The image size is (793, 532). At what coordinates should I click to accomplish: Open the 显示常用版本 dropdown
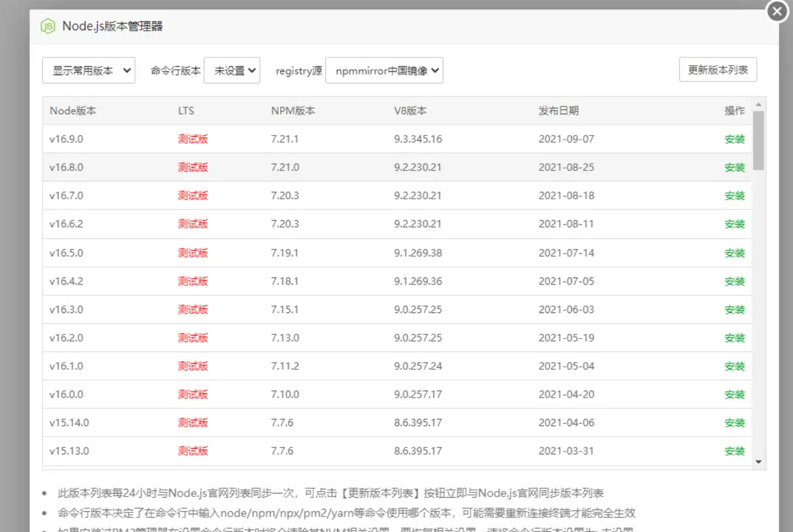coord(89,70)
